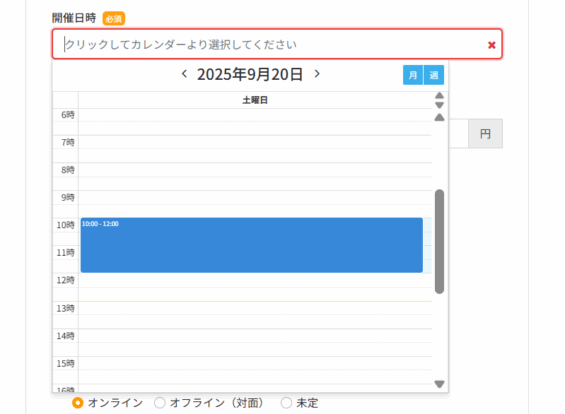Viewport: 565px width, 414px height.
Task: Go to next day with right chevron
Action: tap(317, 74)
